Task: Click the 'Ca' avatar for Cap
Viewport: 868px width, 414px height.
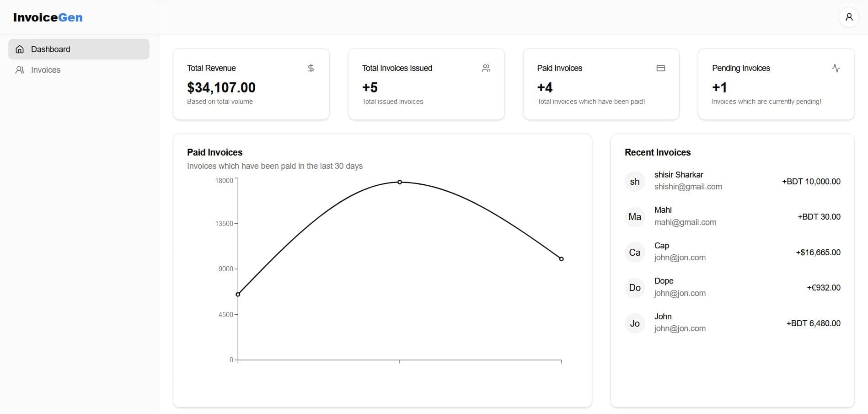Action: coord(635,253)
